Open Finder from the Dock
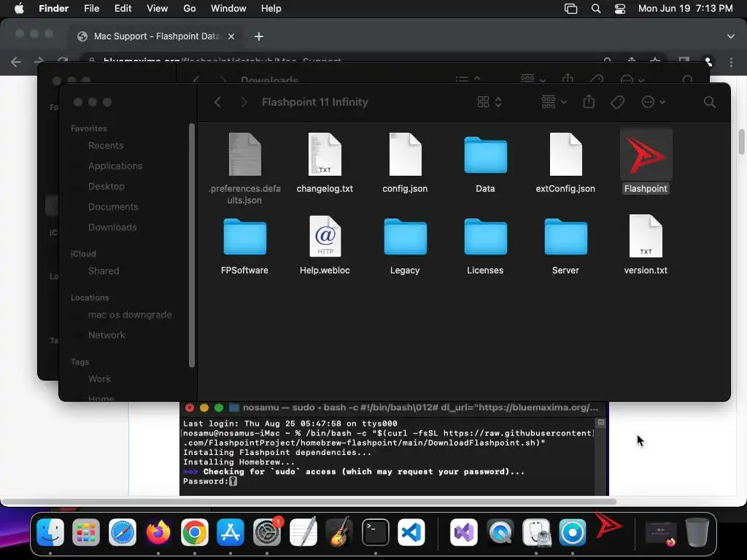This screenshot has width=747, height=560. tap(50, 532)
